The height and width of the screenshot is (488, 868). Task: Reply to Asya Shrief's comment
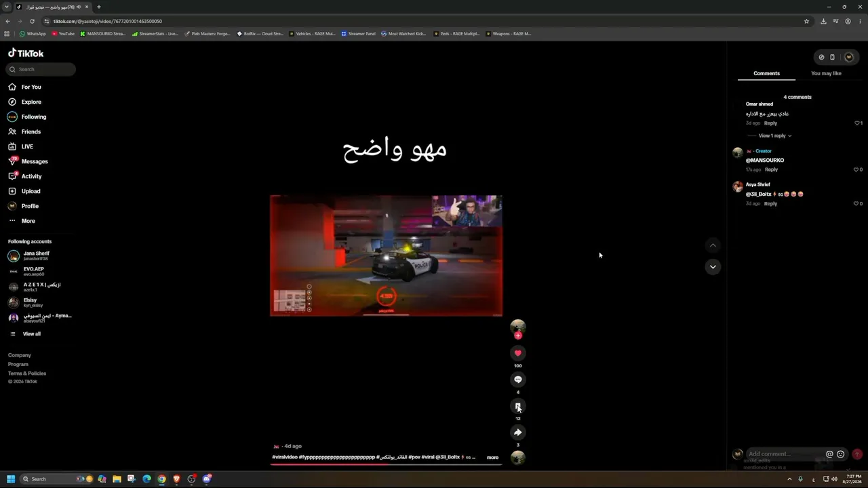[770, 203]
